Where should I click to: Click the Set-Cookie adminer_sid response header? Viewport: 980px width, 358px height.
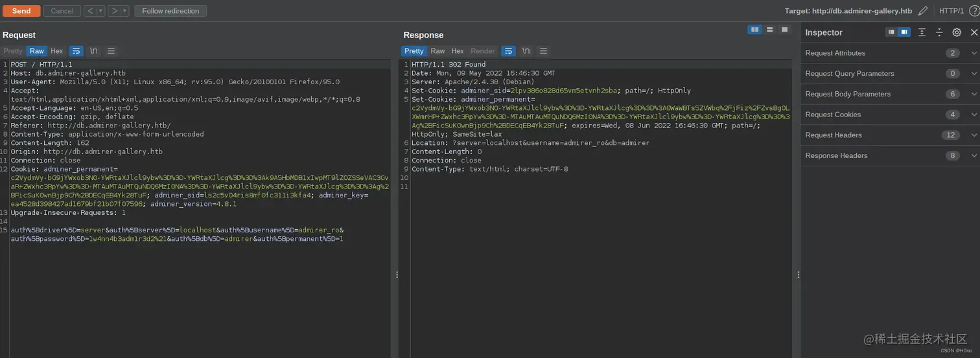tap(551, 91)
